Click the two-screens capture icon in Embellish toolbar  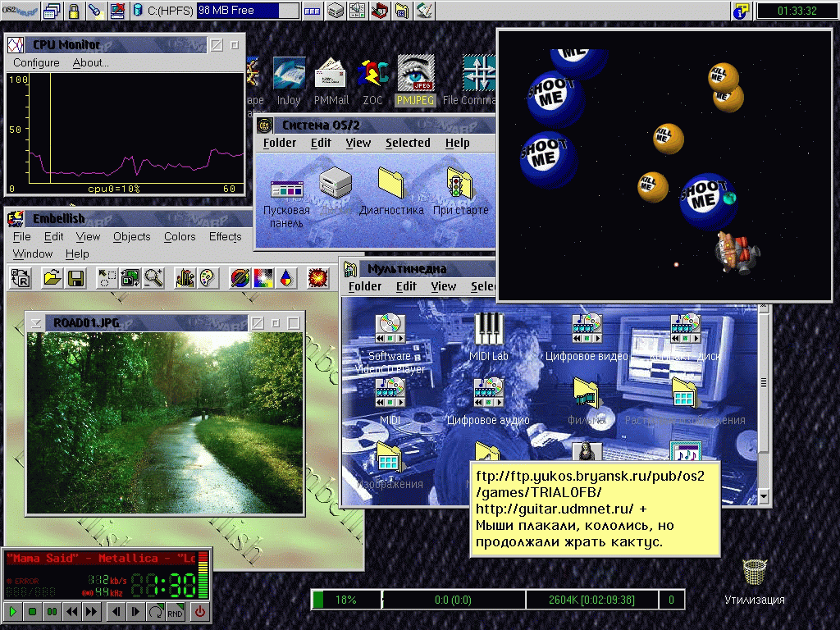coord(130,278)
